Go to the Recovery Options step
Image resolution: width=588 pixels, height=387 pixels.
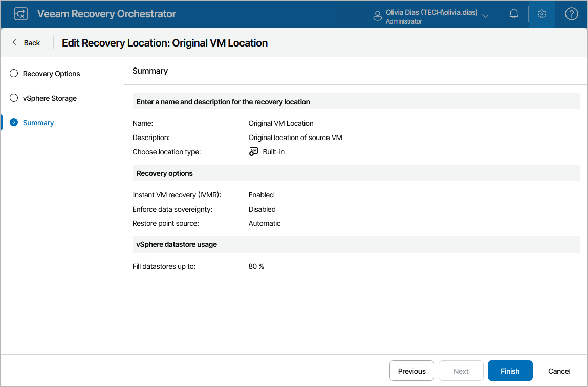[x=51, y=74]
